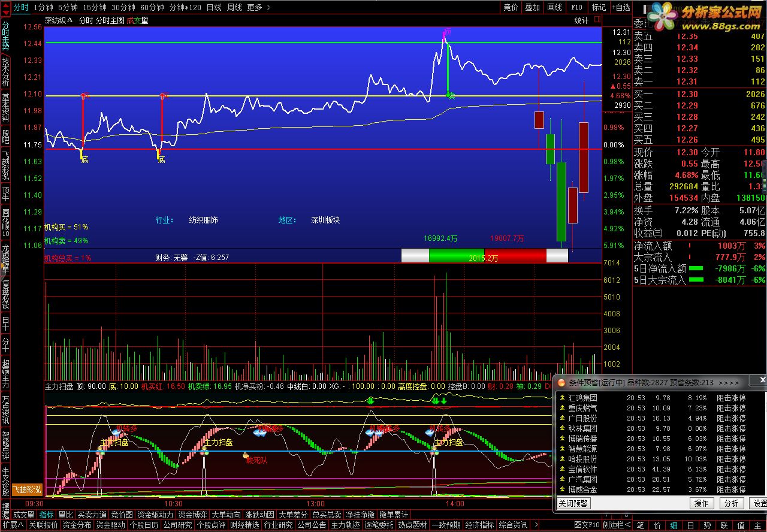Click the 卖一 12.31 order book row
The height and width of the screenshot is (532, 767).
point(699,82)
